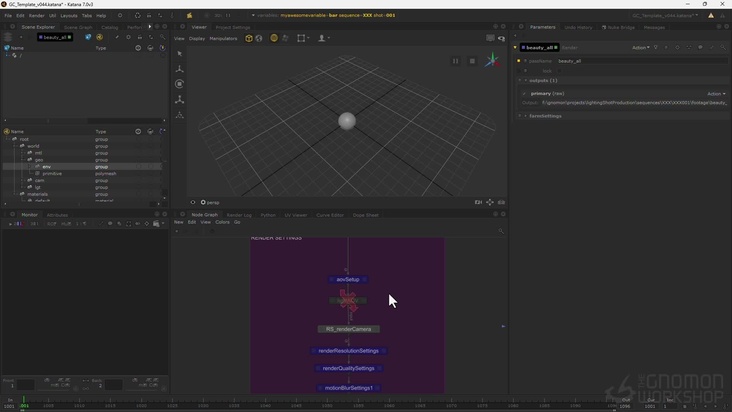Click the viewer pause rendering icon
The height and width of the screenshot is (412, 732).
pos(456,61)
